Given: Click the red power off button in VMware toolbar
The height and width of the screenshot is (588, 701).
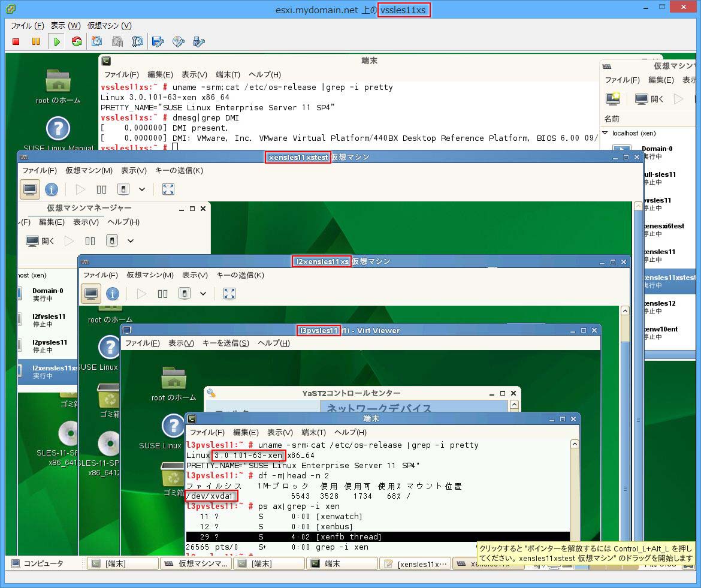Looking at the screenshot, I should click(x=16, y=41).
